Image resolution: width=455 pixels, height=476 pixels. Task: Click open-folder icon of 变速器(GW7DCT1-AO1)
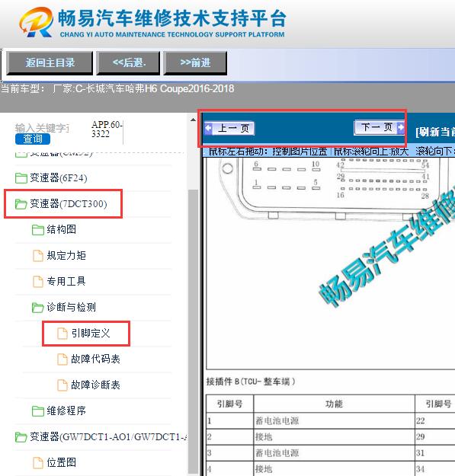[x=21, y=437]
